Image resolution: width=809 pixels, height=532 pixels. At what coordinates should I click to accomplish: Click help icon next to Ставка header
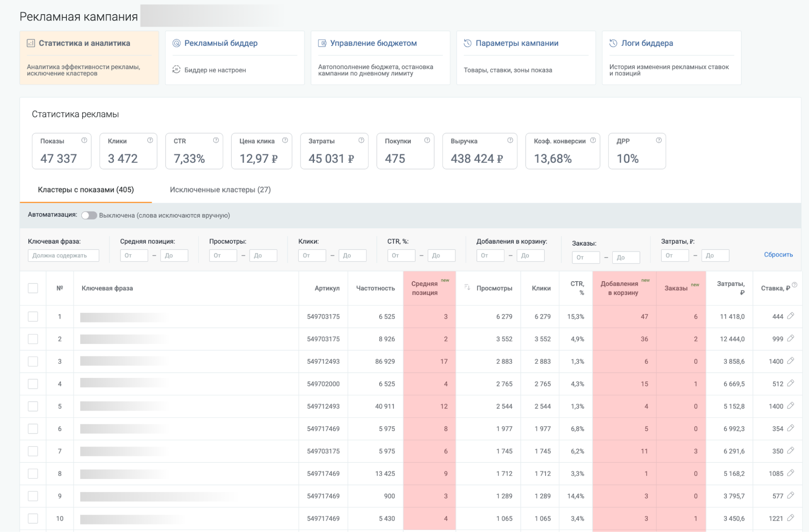pos(795,285)
